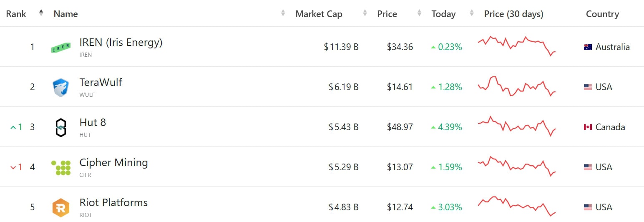Click the USA flag beside TeraWulf
644x222 pixels.
click(588, 87)
